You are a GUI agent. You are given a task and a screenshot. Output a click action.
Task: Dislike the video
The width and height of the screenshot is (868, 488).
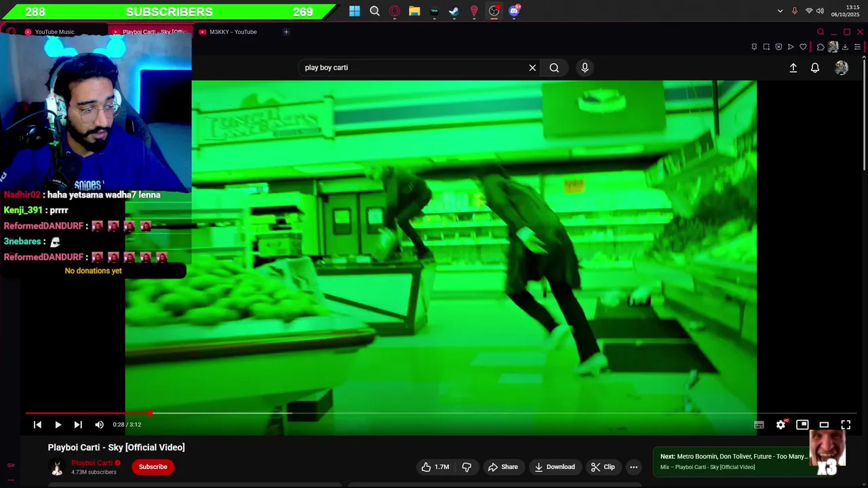(x=467, y=467)
